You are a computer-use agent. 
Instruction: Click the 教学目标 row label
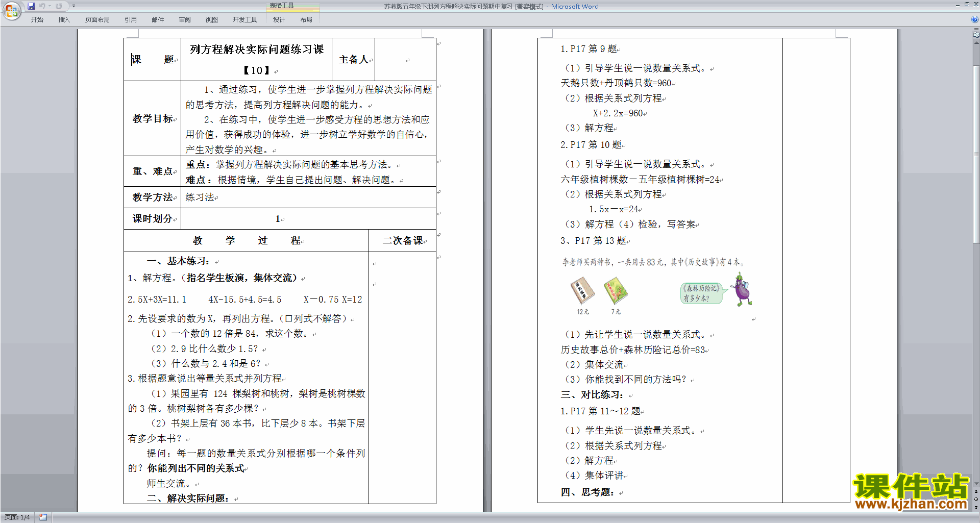click(153, 118)
